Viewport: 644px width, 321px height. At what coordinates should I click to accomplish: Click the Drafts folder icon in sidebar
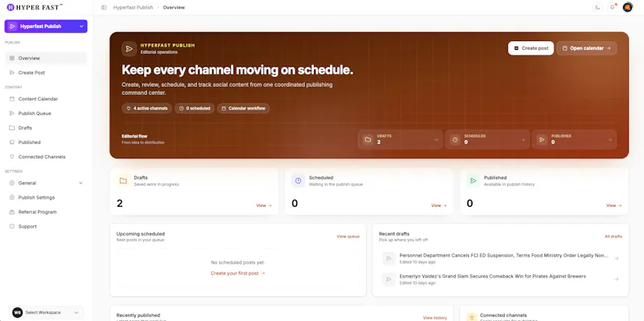[12, 128]
